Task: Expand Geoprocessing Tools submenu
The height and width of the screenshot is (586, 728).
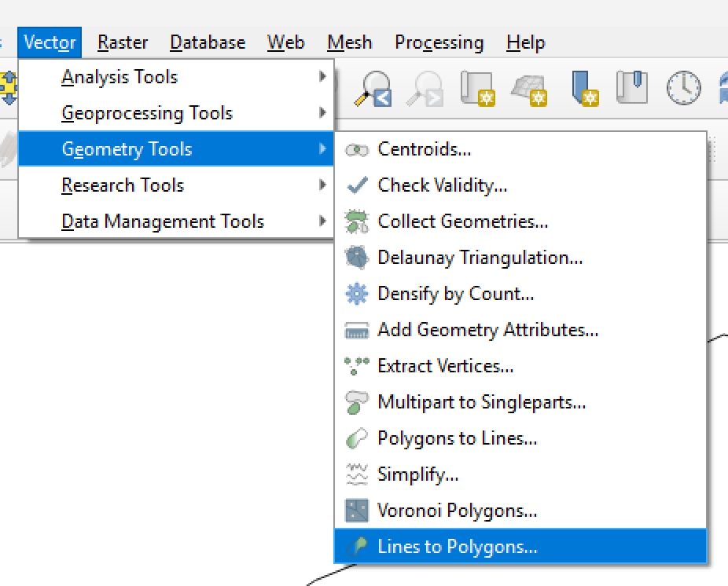Action: coord(147,113)
